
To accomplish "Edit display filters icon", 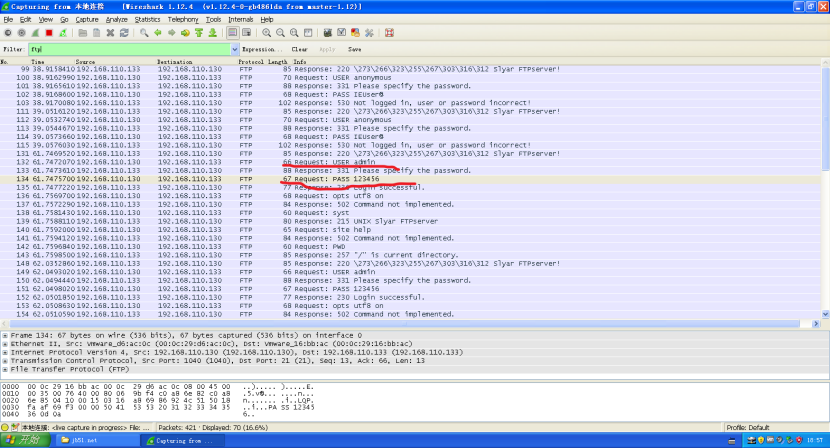I will (341, 33).
